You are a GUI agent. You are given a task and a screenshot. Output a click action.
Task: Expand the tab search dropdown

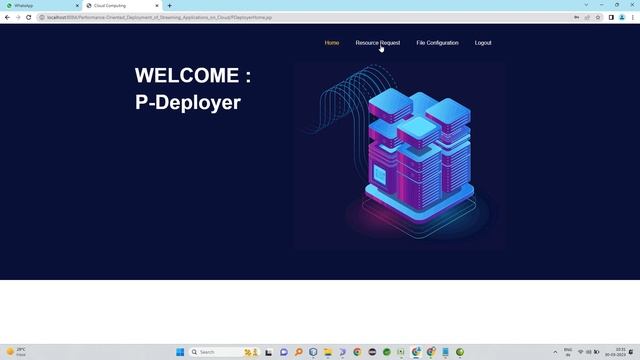tap(586, 5)
